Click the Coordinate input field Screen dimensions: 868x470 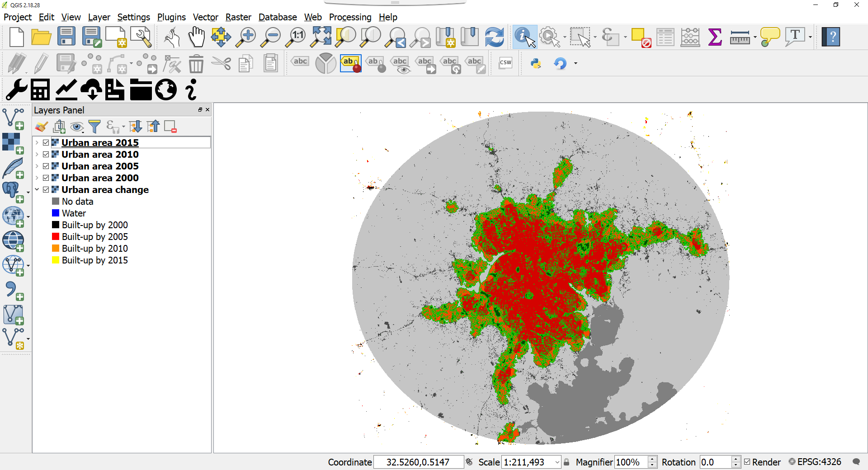tap(418, 462)
